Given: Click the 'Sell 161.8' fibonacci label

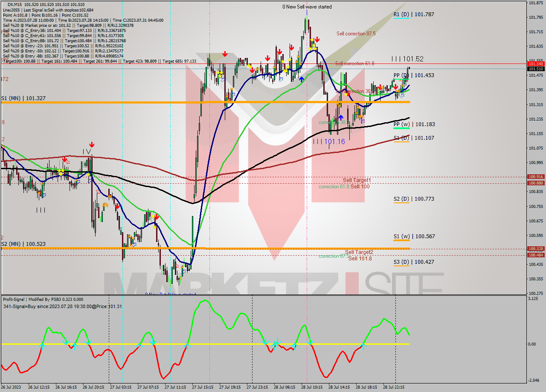Looking at the screenshot, I should tap(360, 258).
